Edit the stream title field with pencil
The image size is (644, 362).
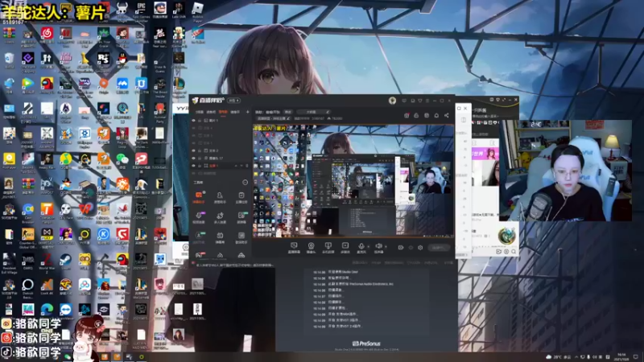coord(328,112)
